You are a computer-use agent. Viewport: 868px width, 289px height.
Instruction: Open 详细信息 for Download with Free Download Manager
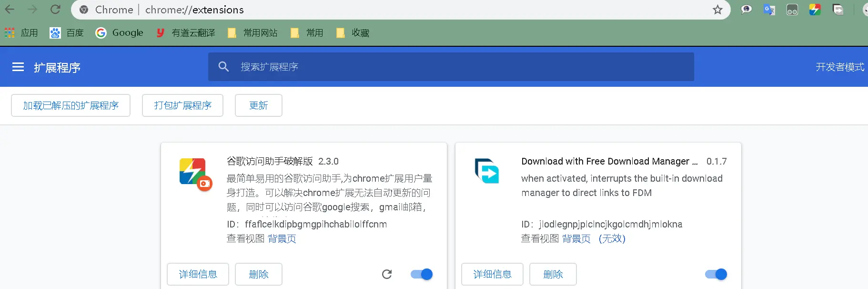tap(492, 274)
